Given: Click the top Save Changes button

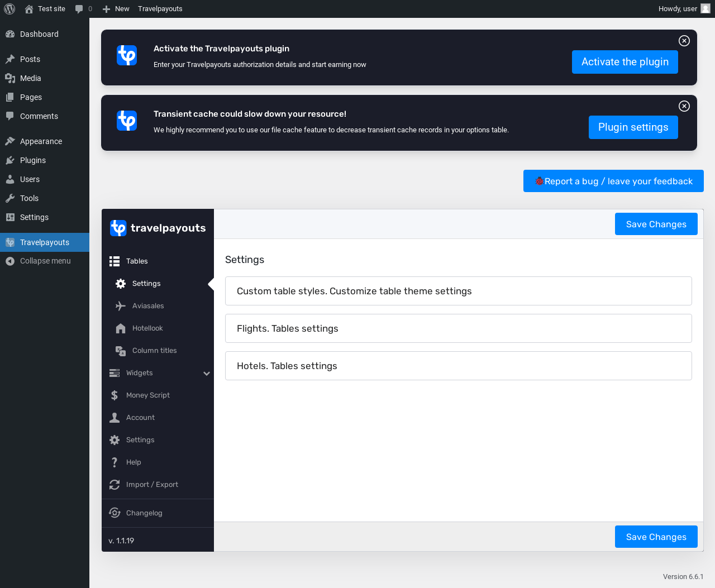Looking at the screenshot, I should [656, 224].
